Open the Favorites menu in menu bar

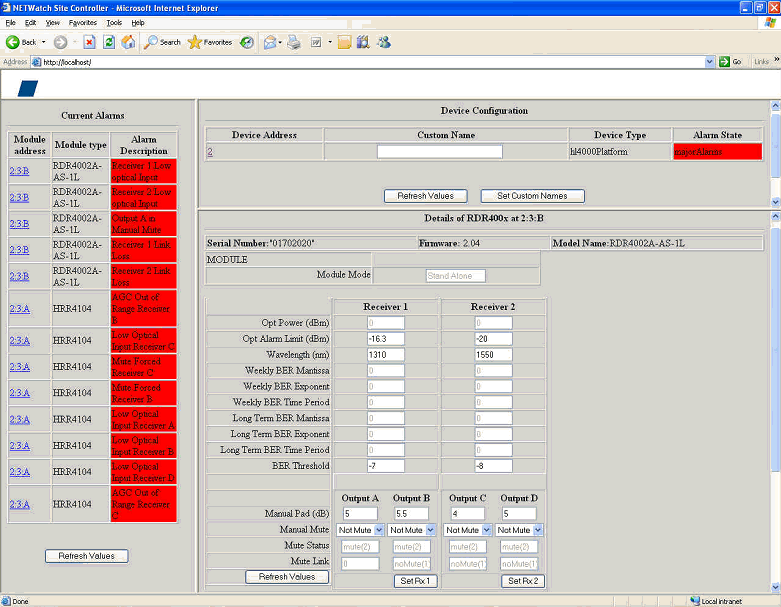click(83, 22)
